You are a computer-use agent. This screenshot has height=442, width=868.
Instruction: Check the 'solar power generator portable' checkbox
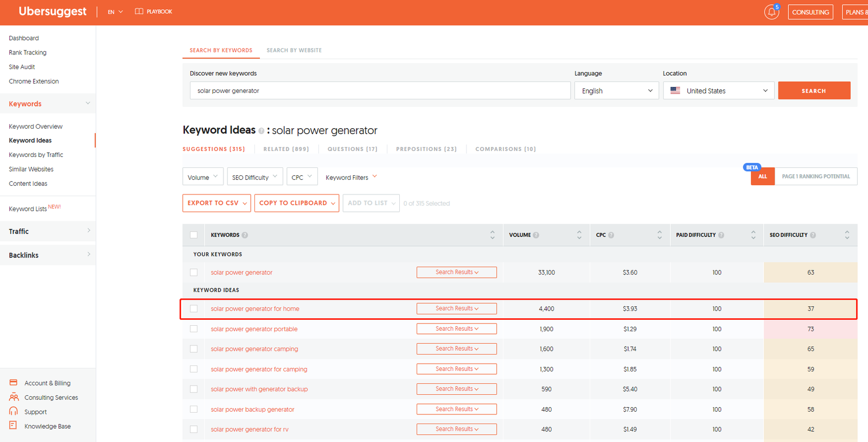coord(194,329)
